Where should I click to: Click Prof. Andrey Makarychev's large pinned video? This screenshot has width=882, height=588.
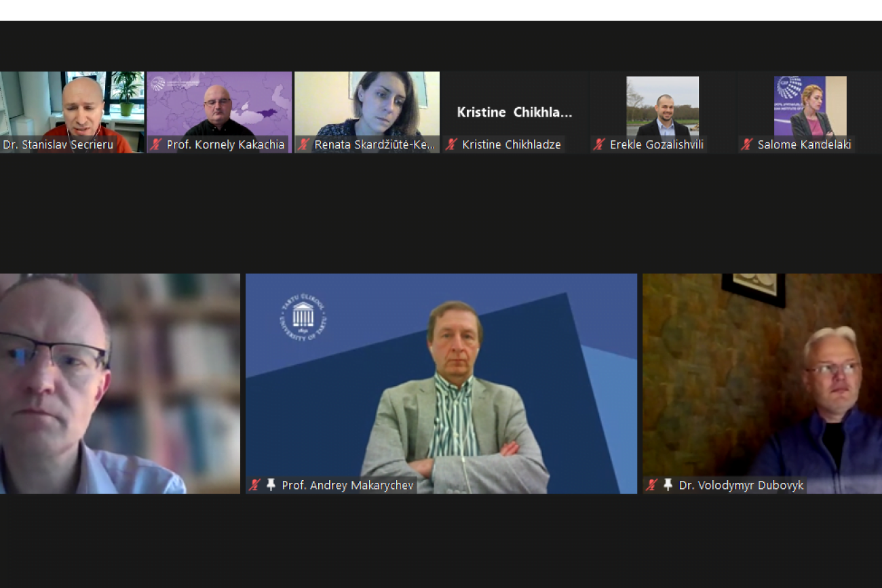coord(441,383)
